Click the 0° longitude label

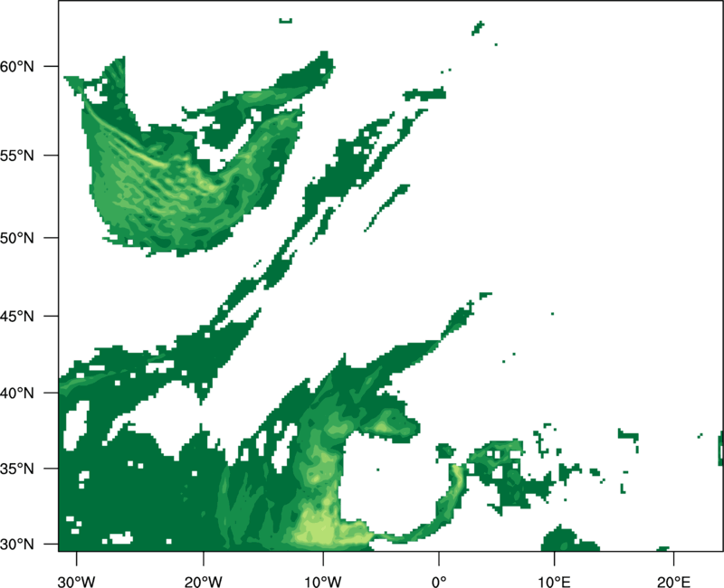[x=439, y=582]
